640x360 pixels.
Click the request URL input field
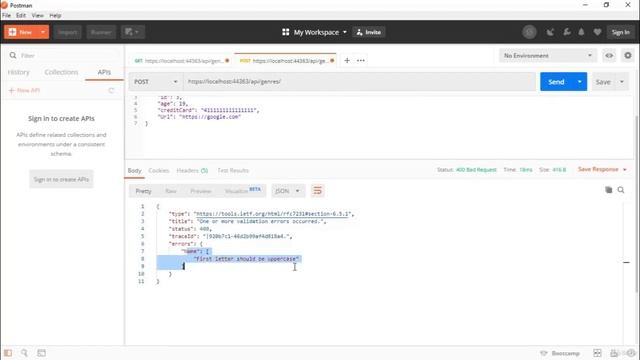tap(359, 82)
